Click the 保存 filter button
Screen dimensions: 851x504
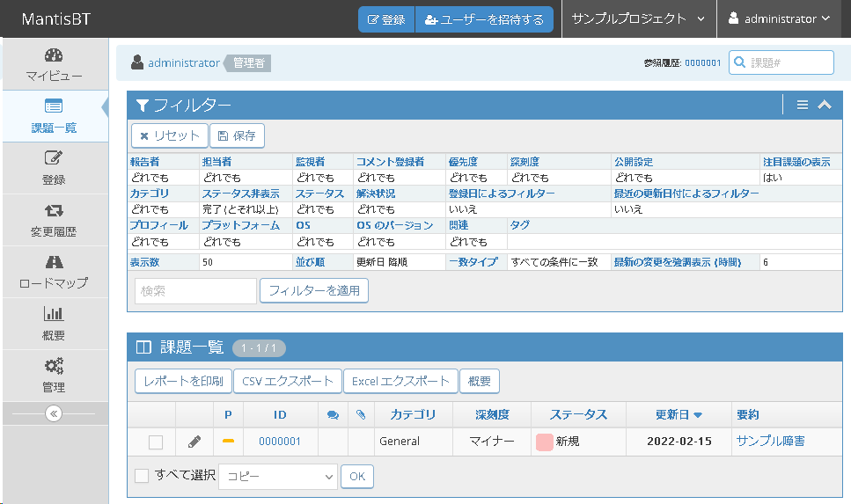click(238, 135)
